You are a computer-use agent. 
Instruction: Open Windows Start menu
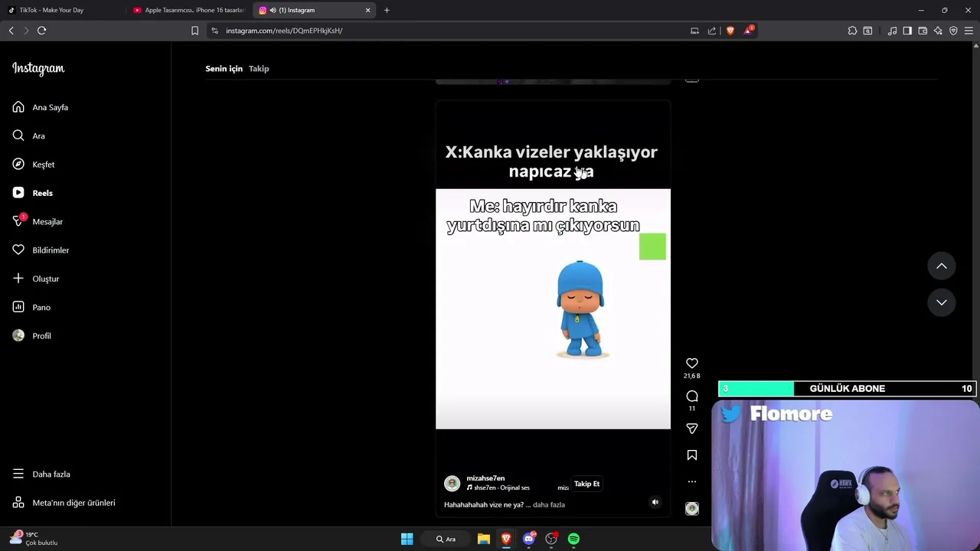click(407, 539)
